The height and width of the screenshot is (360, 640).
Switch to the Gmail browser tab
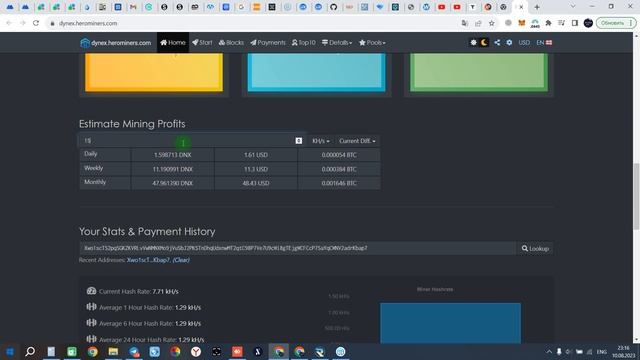133,7
